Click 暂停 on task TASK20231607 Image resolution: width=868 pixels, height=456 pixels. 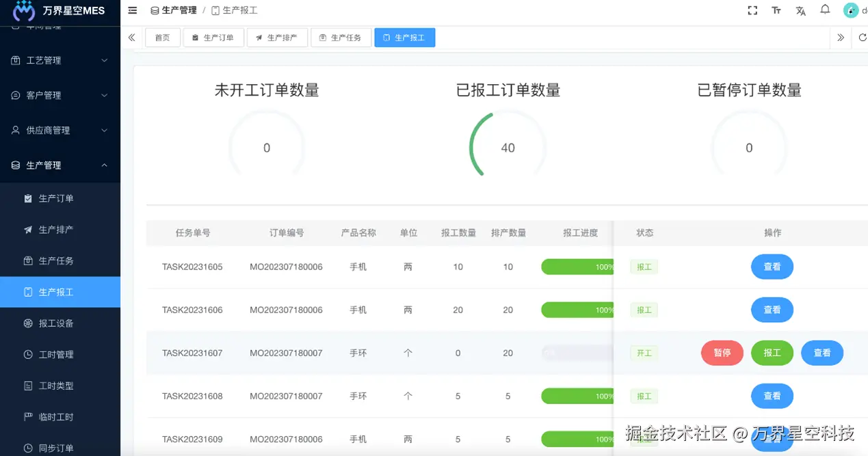coord(722,353)
